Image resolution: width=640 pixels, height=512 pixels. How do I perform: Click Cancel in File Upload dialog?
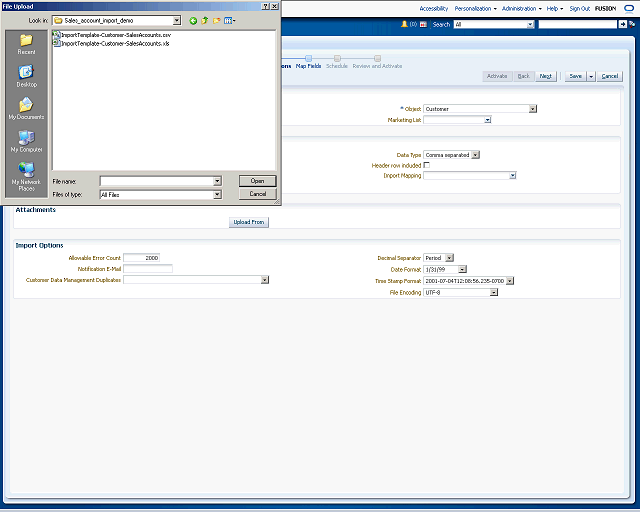click(258, 194)
